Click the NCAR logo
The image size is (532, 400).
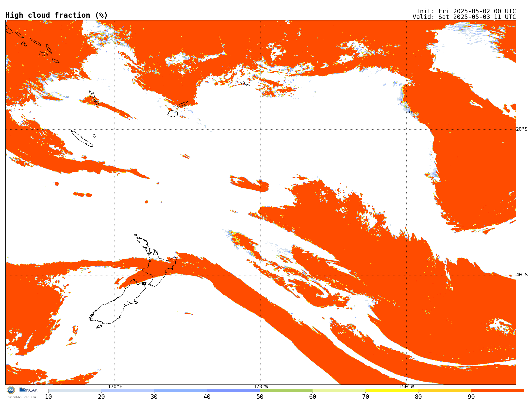[28, 390]
